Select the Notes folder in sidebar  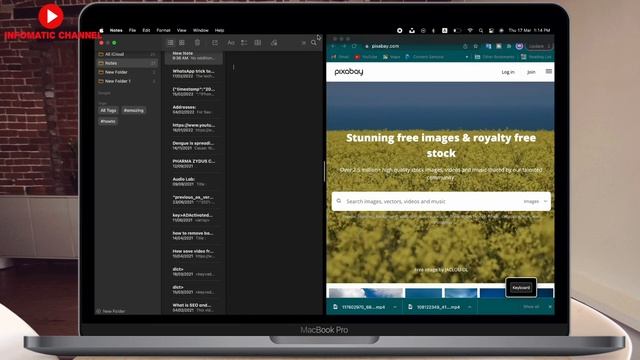[x=127, y=63]
